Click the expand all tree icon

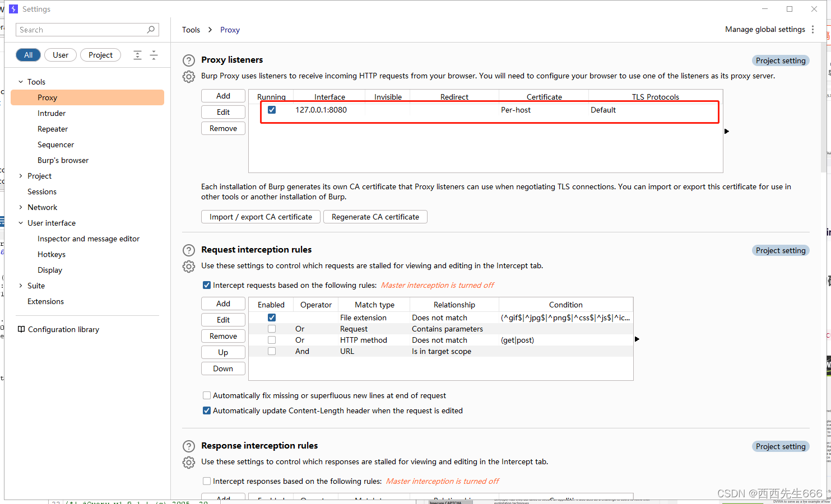(x=137, y=55)
